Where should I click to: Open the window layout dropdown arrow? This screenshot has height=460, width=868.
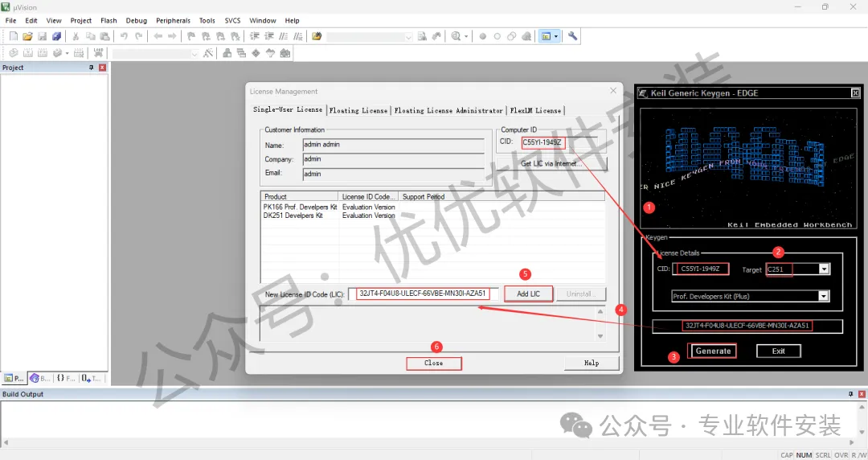556,36
